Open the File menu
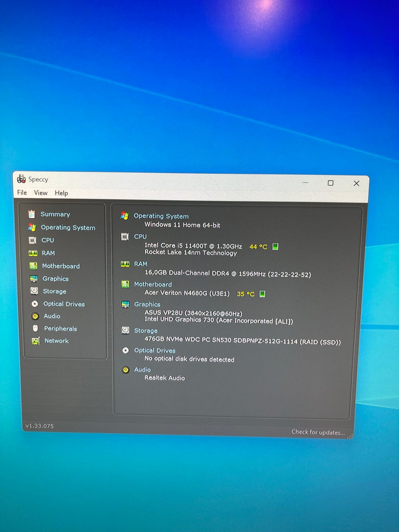The image size is (399, 532). (x=22, y=192)
